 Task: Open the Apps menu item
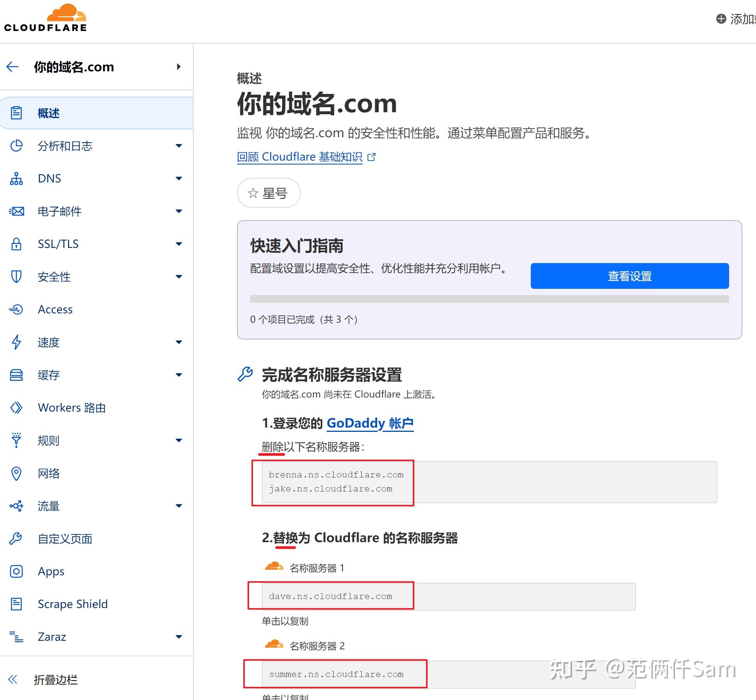[x=97, y=571]
